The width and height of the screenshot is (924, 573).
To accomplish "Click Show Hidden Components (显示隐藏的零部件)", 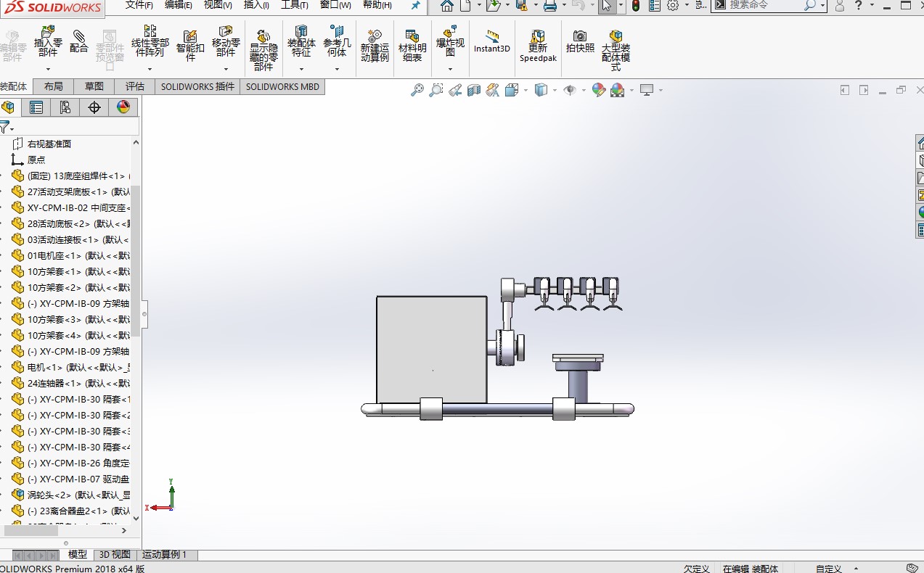I will 263,51.
